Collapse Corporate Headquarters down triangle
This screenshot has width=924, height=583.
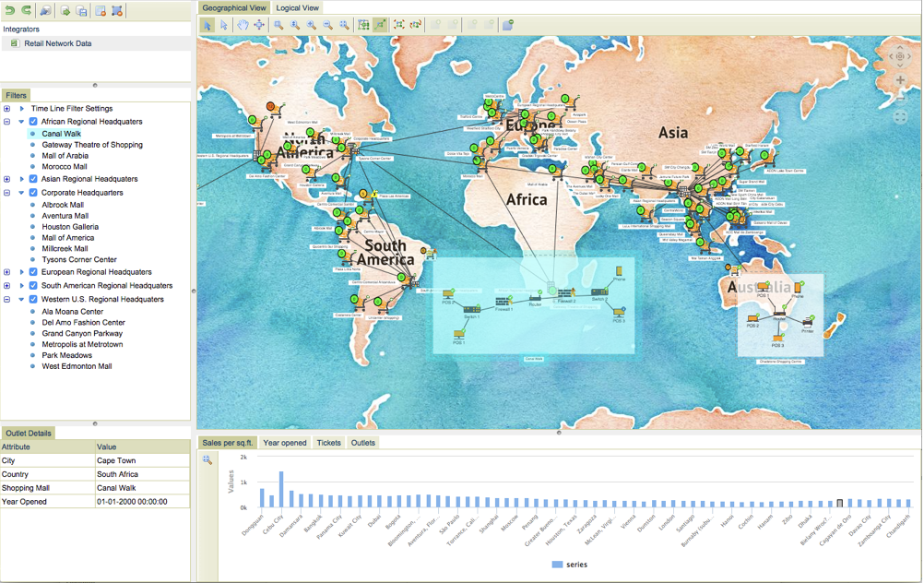(x=22, y=192)
